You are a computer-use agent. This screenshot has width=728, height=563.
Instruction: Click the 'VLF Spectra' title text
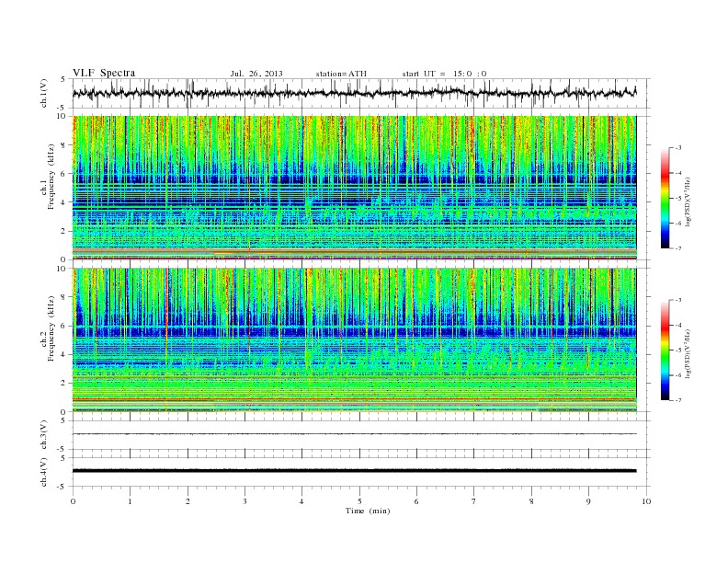click(104, 73)
